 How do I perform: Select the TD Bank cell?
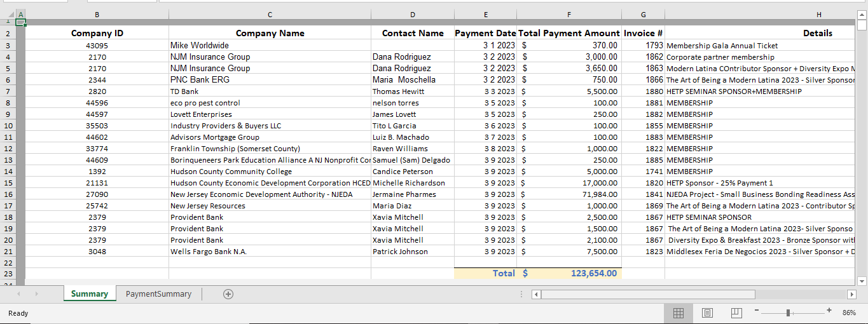click(270, 91)
